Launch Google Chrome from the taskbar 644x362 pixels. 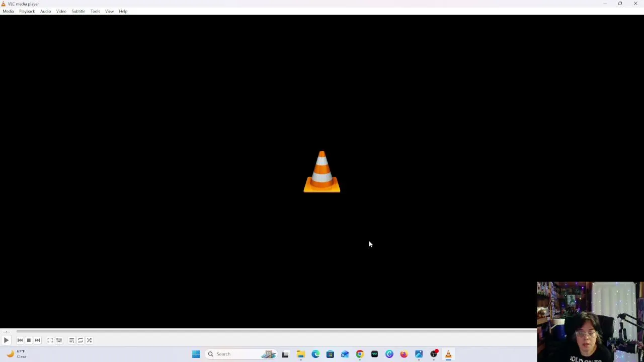tap(360, 354)
